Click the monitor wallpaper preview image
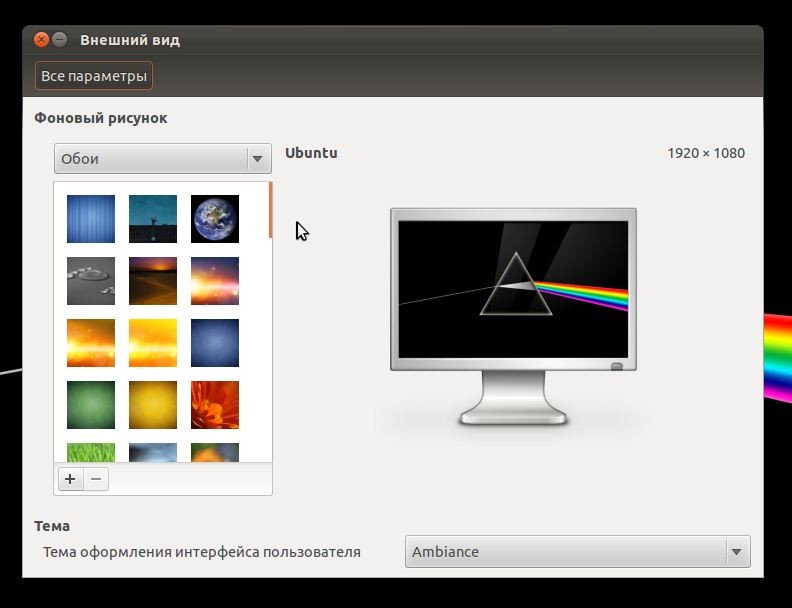The height and width of the screenshot is (608, 792). pyautogui.click(x=513, y=289)
